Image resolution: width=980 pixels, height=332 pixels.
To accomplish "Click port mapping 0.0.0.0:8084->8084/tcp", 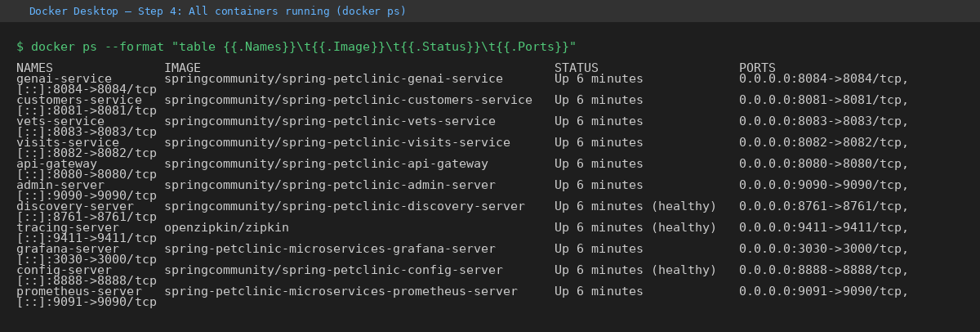I will (x=823, y=79).
